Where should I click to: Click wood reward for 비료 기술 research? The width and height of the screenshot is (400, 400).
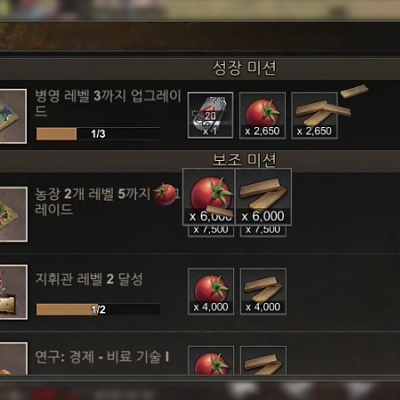(263, 360)
